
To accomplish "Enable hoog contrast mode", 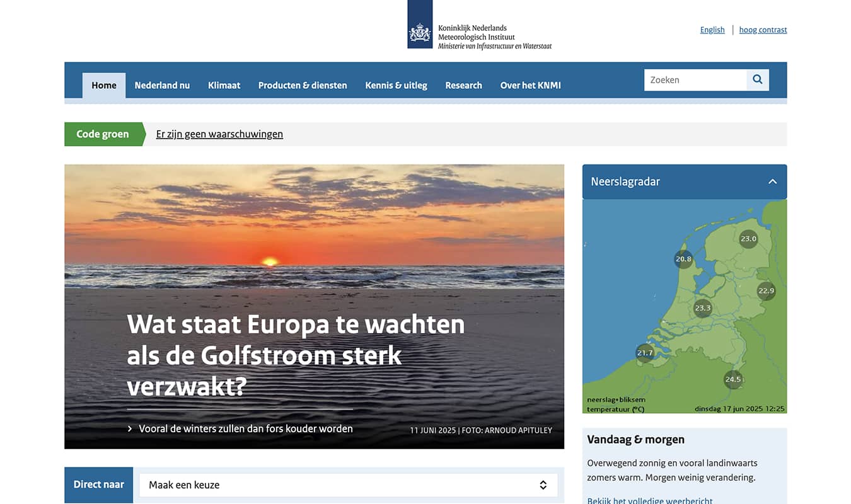I will click(x=763, y=30).
